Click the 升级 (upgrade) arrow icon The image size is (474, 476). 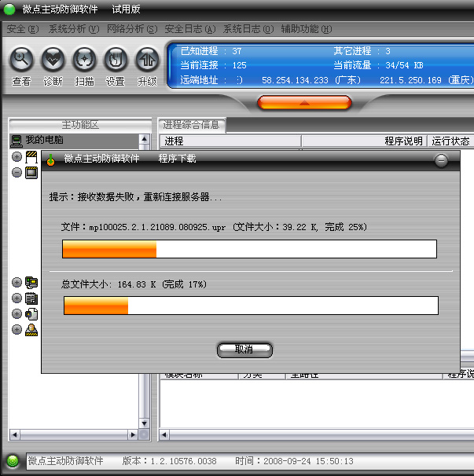[x=147, y=59]
